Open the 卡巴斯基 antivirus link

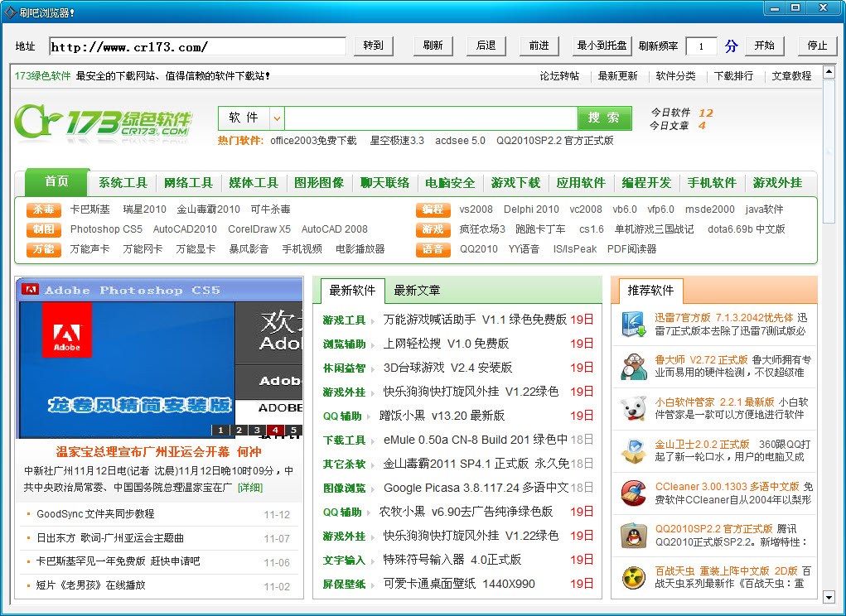point(89,209)
